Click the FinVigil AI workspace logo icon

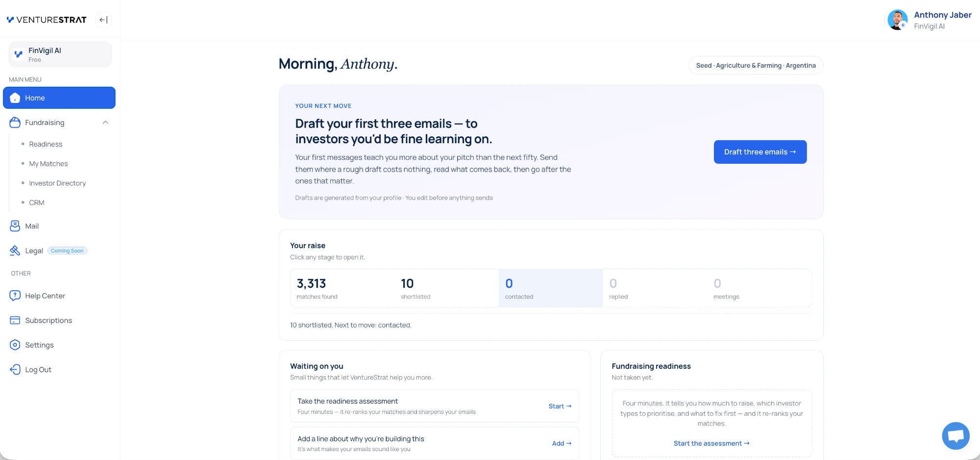pos(19,54)
